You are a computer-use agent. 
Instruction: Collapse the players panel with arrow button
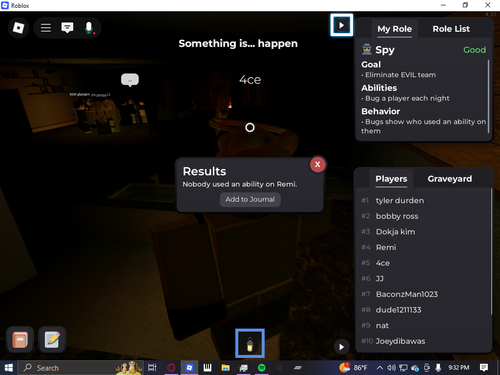click(341, 347)
